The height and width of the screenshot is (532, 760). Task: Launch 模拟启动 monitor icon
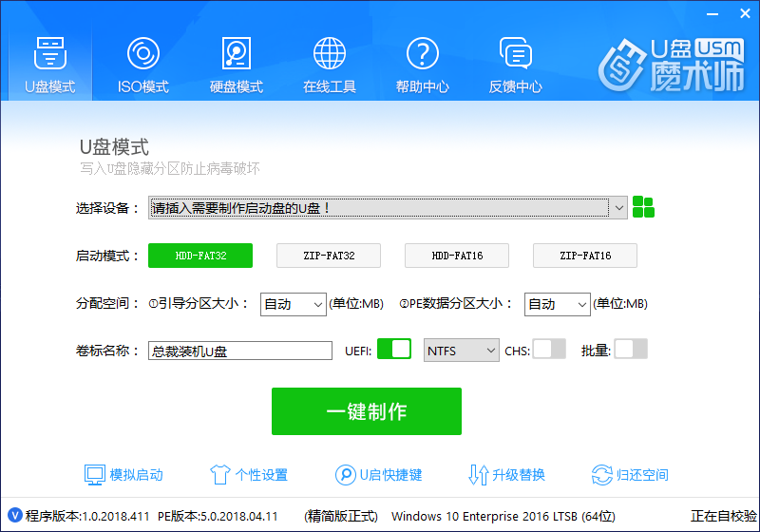[95, 475]
